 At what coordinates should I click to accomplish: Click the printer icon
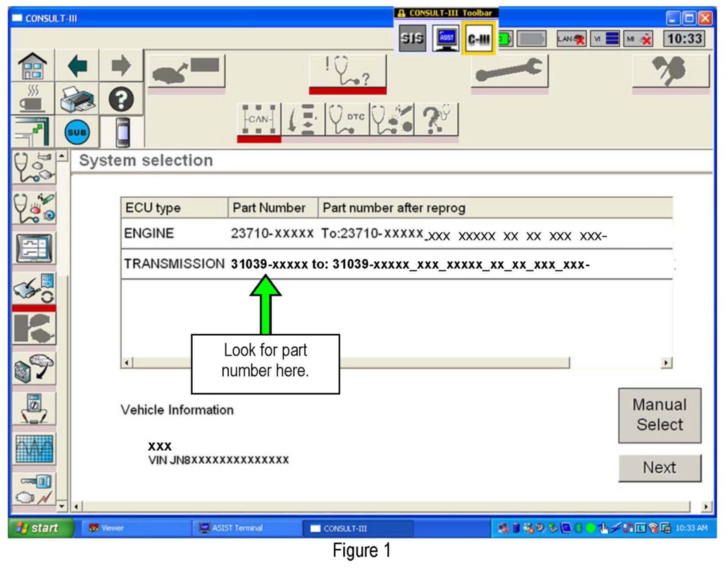click(x=77, y=99)
